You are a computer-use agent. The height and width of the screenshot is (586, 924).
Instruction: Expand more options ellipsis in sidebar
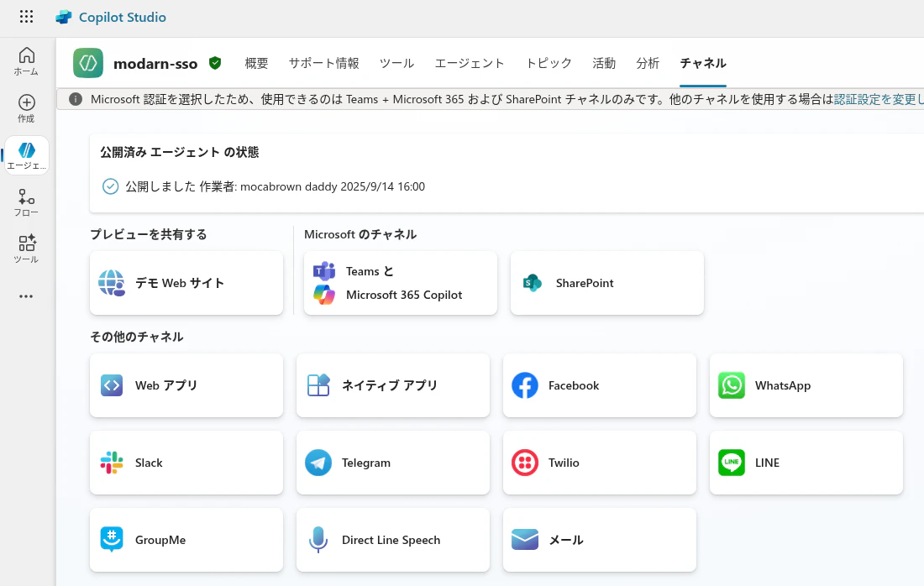(x=27, y=296)
